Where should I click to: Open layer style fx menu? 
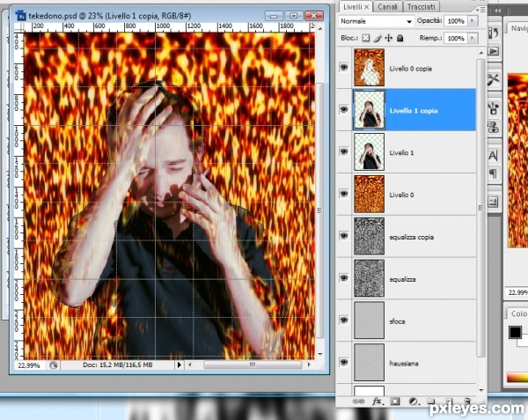[378, 402]
